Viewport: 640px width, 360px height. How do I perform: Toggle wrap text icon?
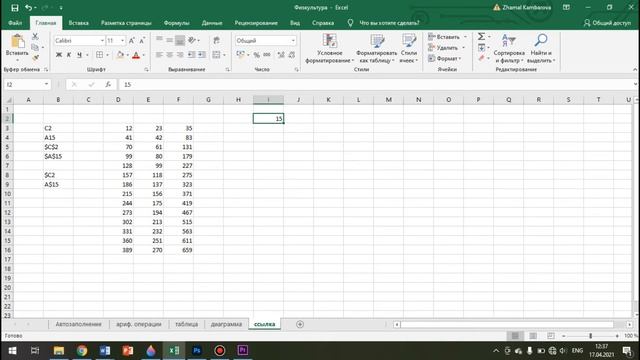coord(216,40)
